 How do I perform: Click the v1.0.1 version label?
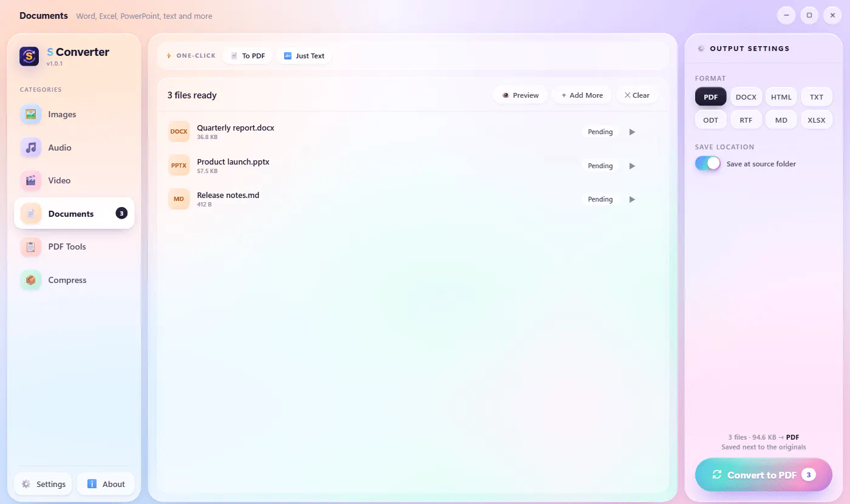pyautogui.click(x=55, y=64)
